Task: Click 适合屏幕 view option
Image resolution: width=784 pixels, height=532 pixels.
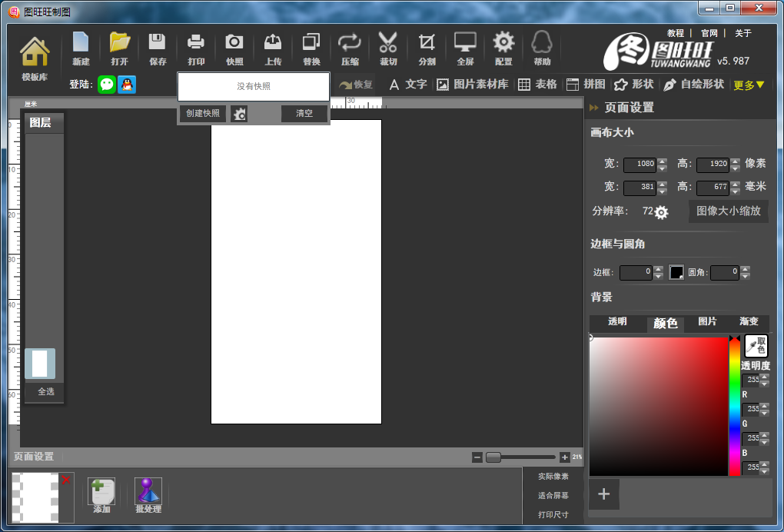Action: pos(553,496)
